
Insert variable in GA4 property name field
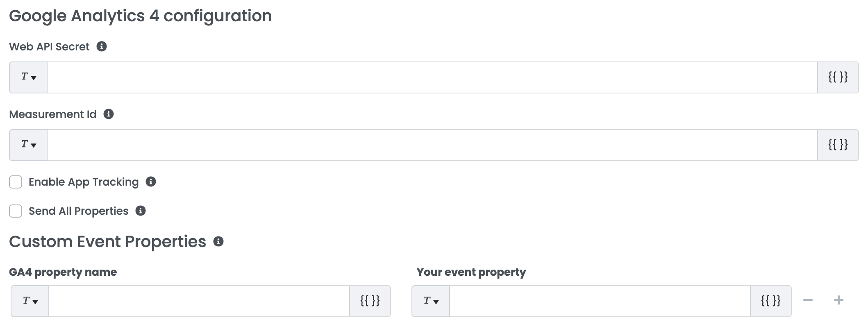pos(370,301)
